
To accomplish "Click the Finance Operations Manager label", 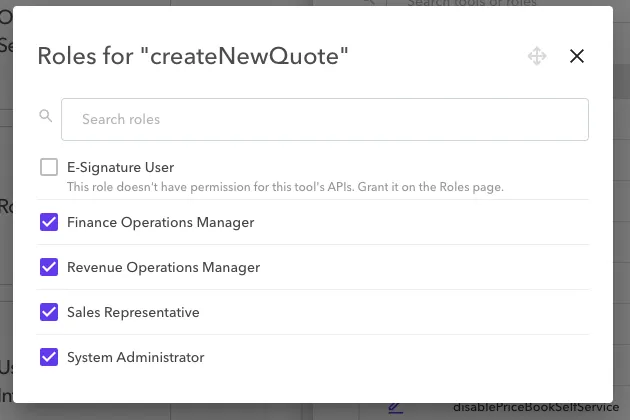I will (x=161, y=222).
